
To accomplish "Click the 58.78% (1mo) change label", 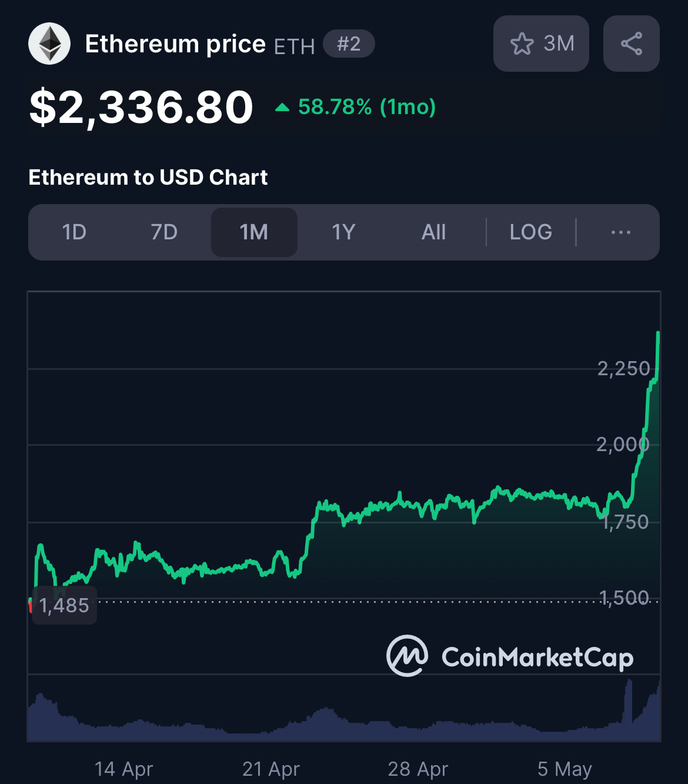I will pyautogui.click(x=366, y=107).
